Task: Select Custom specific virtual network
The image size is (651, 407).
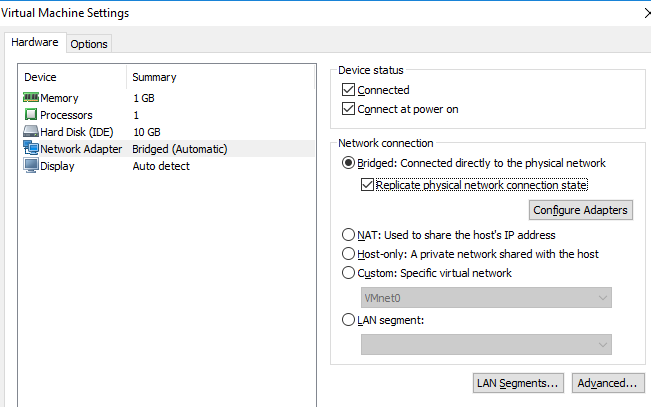Action: click(x=348, y=273)
